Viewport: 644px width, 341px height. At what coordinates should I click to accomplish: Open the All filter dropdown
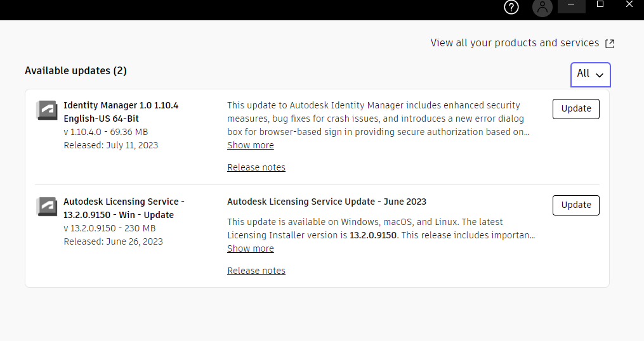click(x=590, y=74)
